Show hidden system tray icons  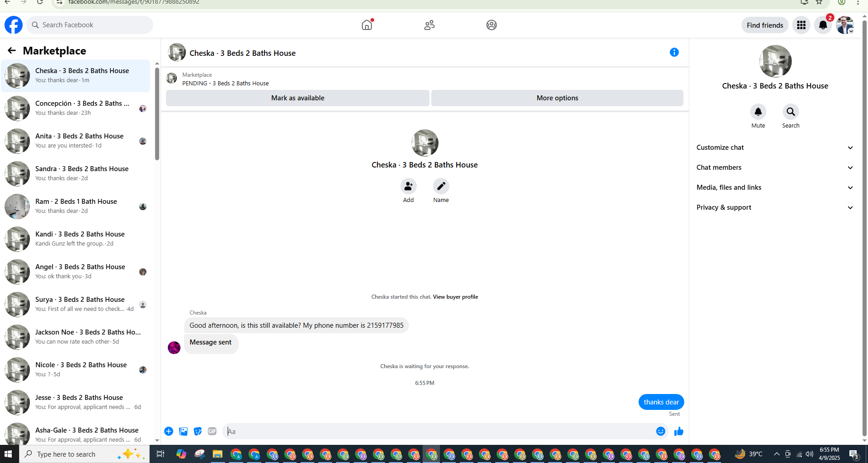point(777,454)
